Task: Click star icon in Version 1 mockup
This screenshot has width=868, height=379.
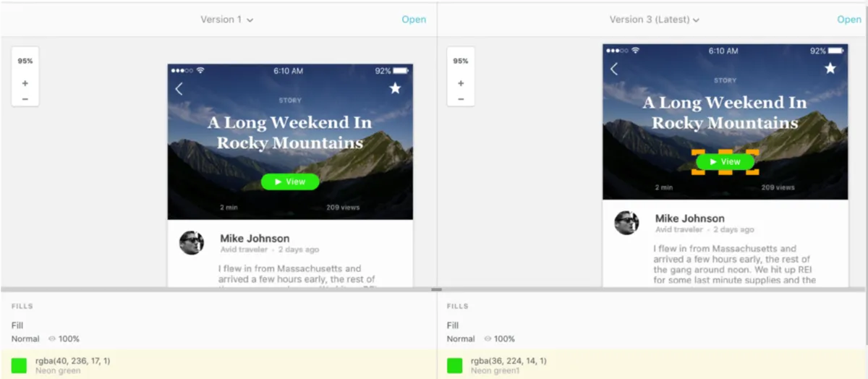Action: click(x=395, y=88)
